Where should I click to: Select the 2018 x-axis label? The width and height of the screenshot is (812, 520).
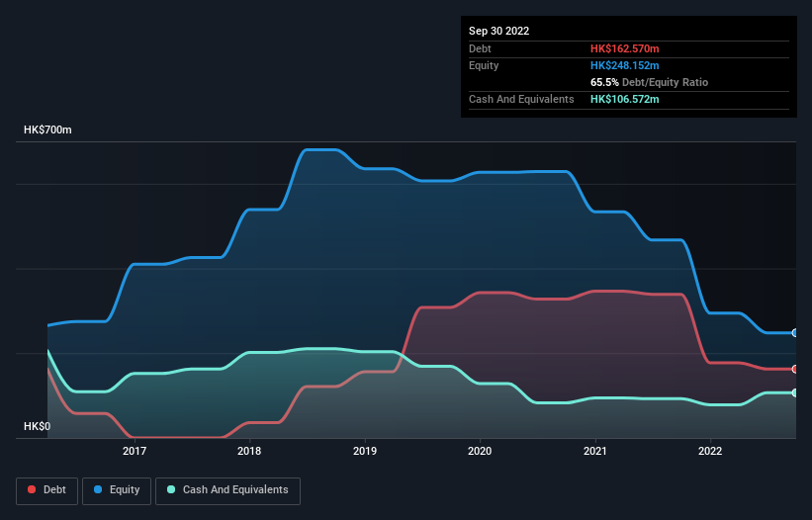click(x=249, y=451)
